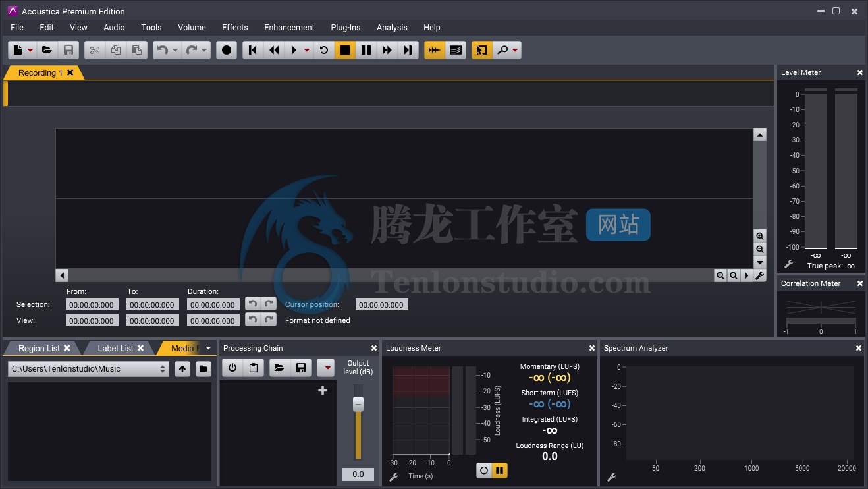Click the Save floppy-disk icon in the main toolbar

pyautogui.click(x=68, y=50)
